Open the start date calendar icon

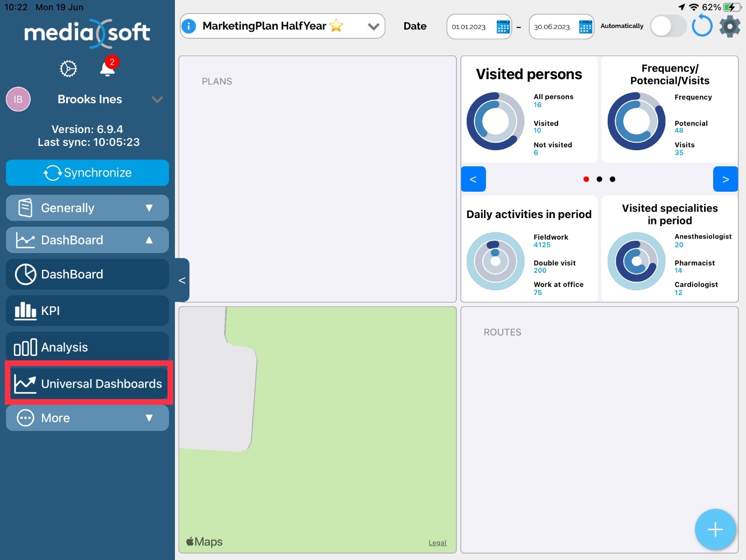click(503, 27)
